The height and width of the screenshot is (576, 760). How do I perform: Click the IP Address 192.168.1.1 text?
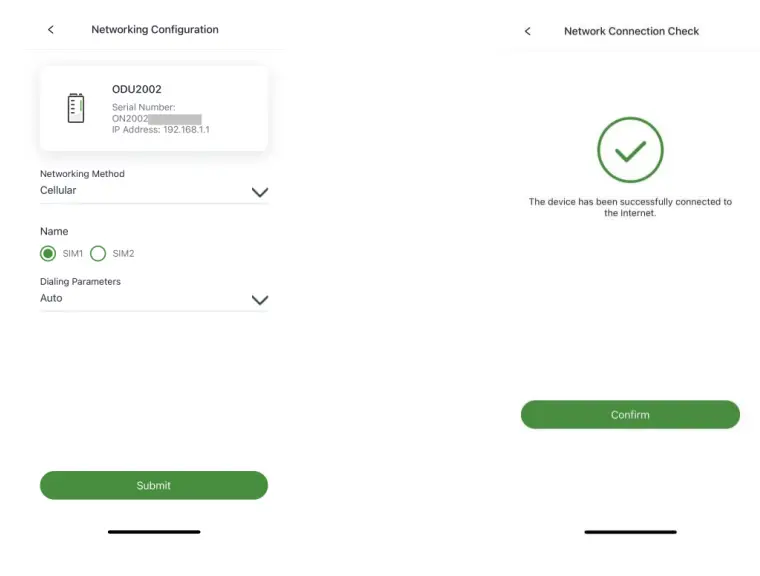coord(161,130)
